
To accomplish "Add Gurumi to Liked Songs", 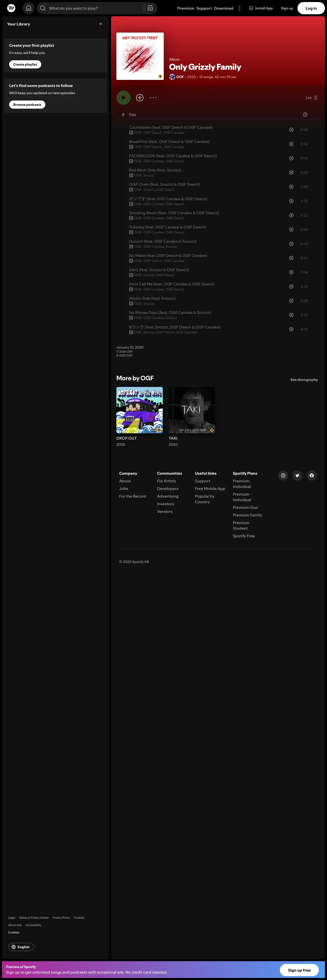I will 291,244.
